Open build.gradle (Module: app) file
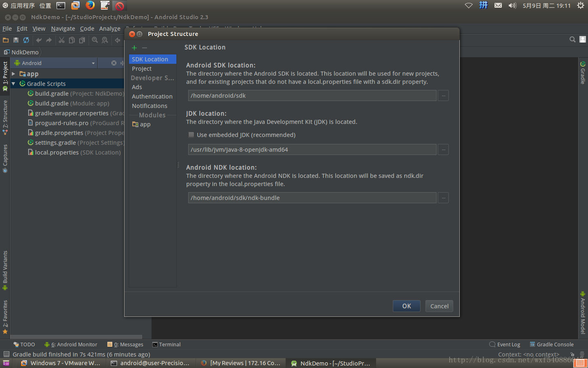Screen dimensions: 588x368 point(68,103)
